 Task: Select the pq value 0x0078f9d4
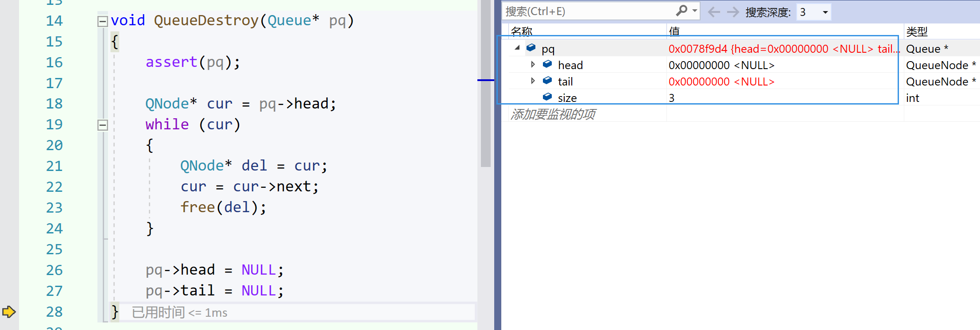[x=698, y=49]
